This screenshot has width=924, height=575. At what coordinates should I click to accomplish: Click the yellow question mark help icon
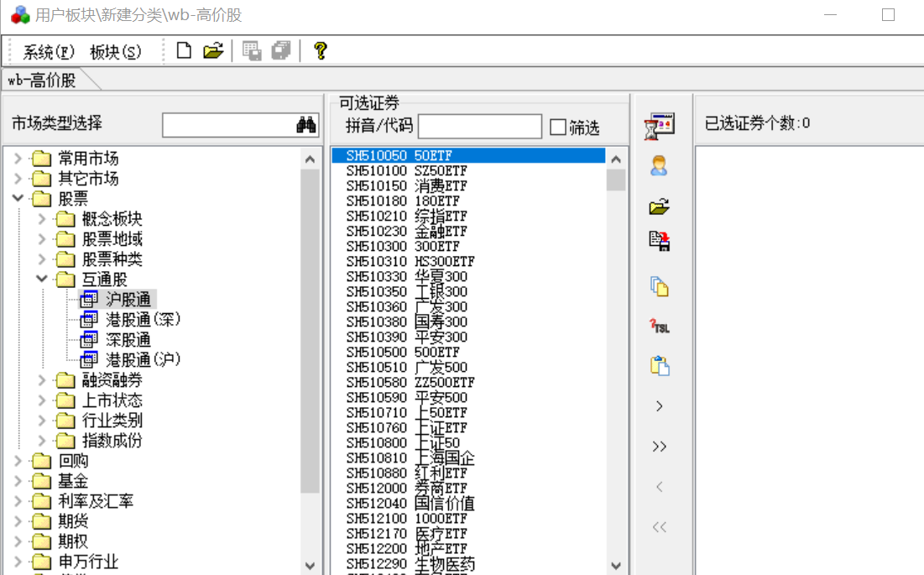tap(320, 50)
